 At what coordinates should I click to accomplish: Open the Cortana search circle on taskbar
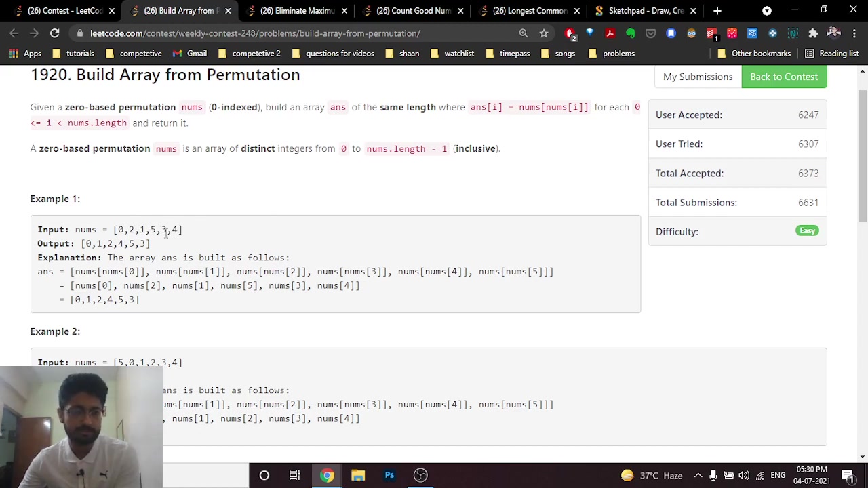264,475
